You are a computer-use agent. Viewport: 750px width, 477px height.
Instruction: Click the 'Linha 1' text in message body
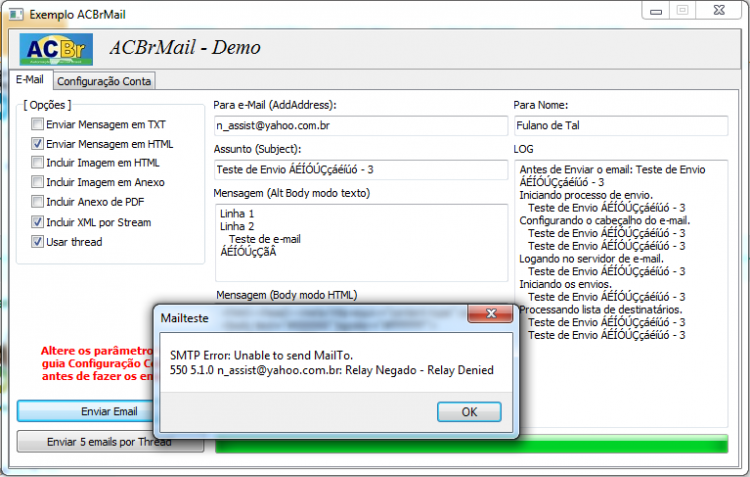coord(237,213)
